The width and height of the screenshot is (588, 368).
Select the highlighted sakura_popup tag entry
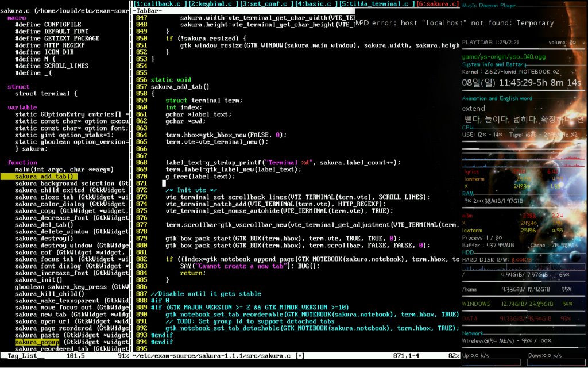coord(37,342)
